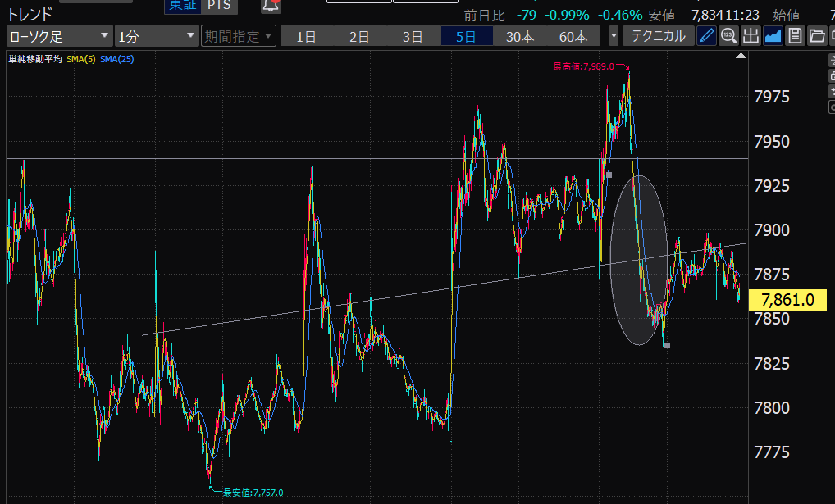835x504 pixels.
Task: Click the white up-triangle above price axis
Action: [741, 57]
